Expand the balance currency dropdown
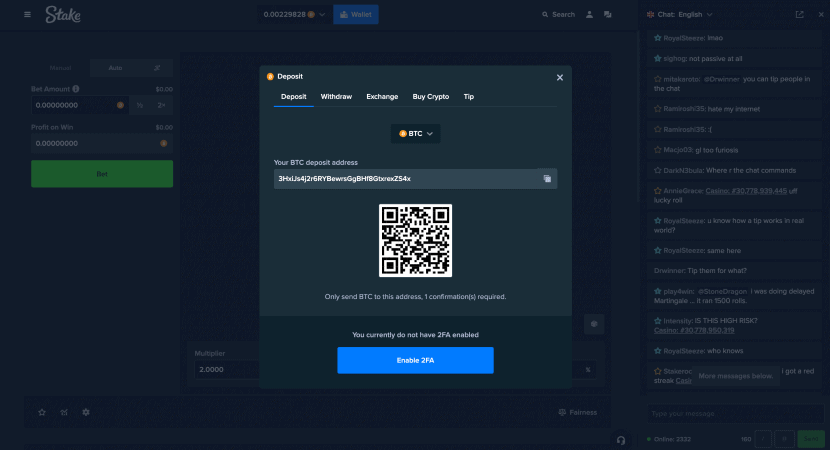 click(294, 14)
